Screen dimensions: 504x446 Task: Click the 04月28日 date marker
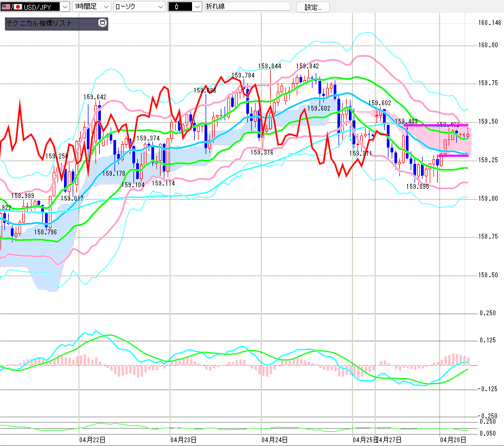tap(452, 439)
